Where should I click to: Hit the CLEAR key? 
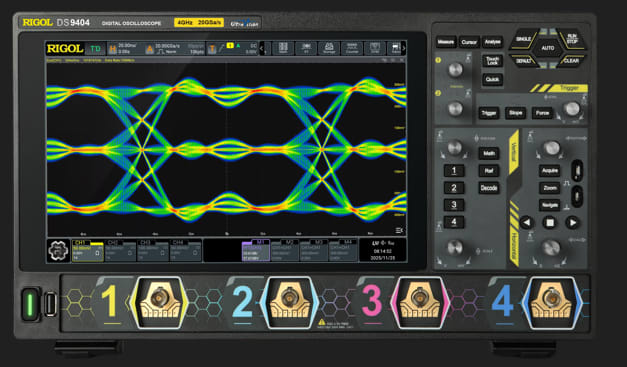[572, 60]
